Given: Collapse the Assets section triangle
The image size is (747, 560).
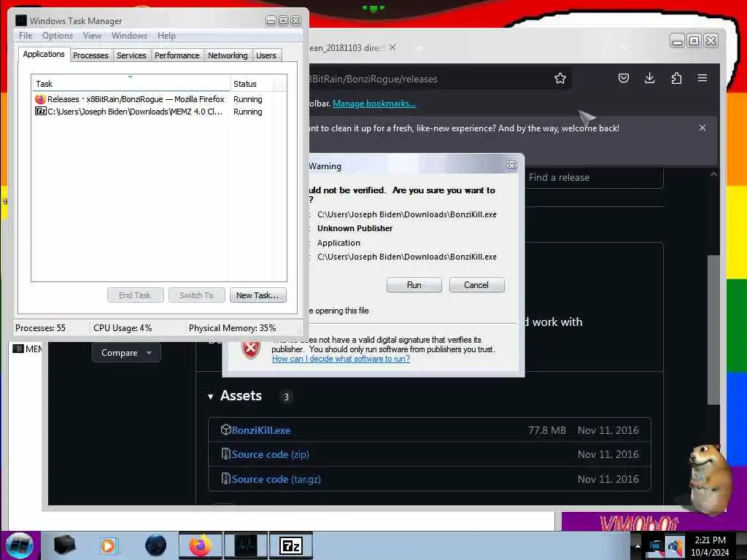Looking at the screenshot, I should click(x=211, y=396).
